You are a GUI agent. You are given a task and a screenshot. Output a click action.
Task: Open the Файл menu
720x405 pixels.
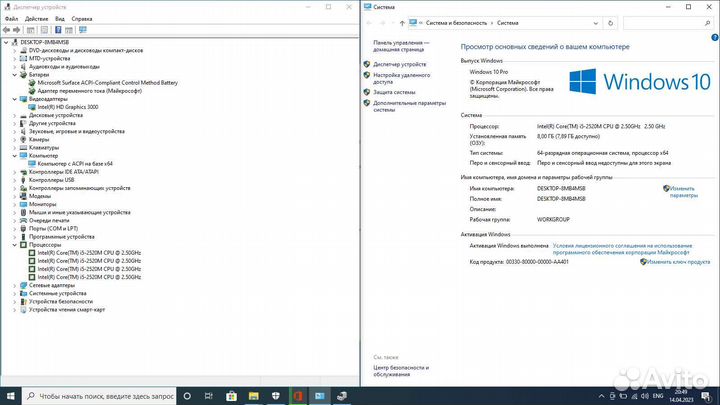[11, 19]
